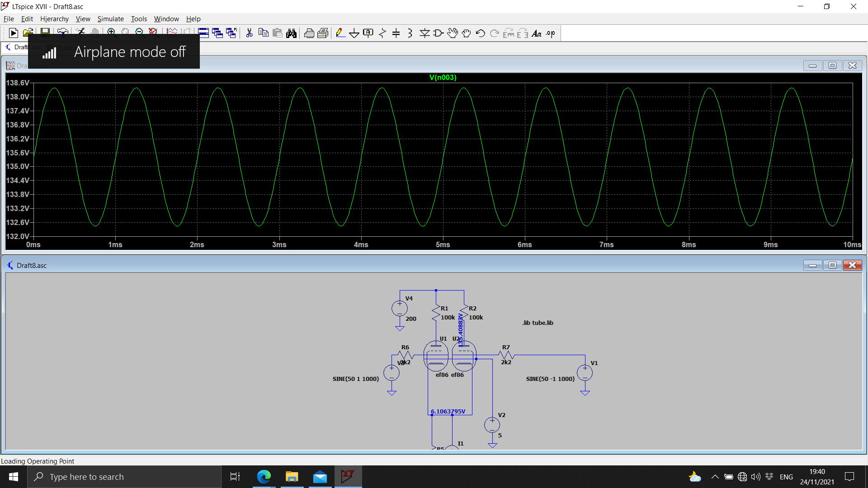The image size is (868, 488).
Task: Open File Explorer from the taskbar
Action: 292,477
